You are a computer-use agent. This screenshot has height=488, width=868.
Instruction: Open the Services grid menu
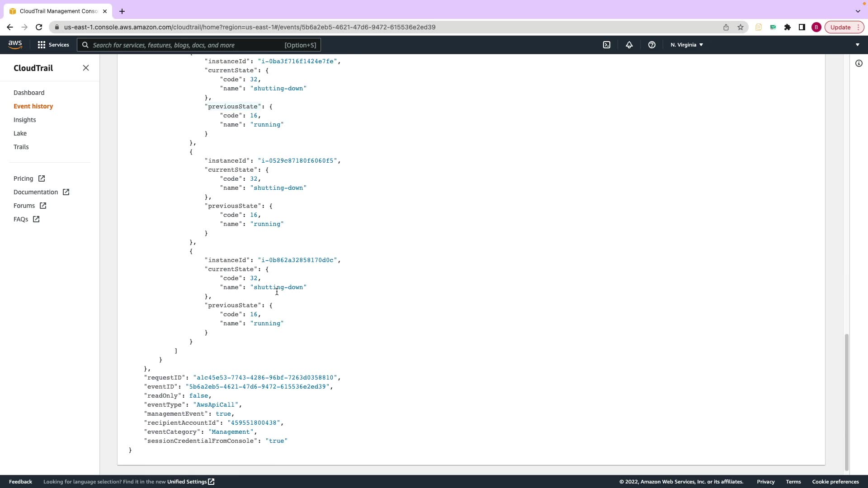click(53, 45)
